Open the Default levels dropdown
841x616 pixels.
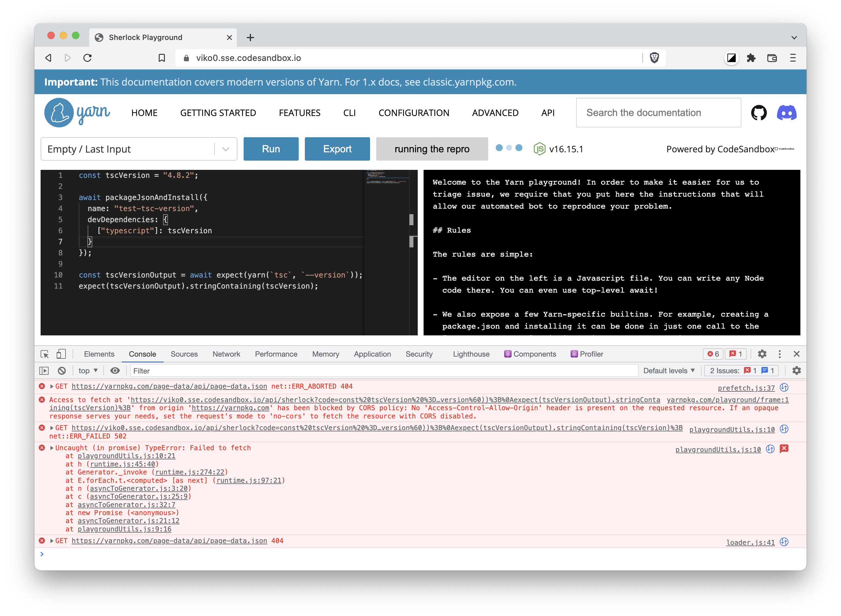[669, 371]
